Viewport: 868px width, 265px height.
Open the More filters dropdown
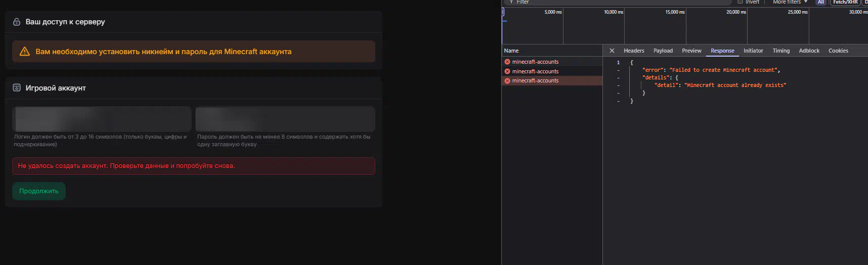pyautogui.click(x=790, y=2)
